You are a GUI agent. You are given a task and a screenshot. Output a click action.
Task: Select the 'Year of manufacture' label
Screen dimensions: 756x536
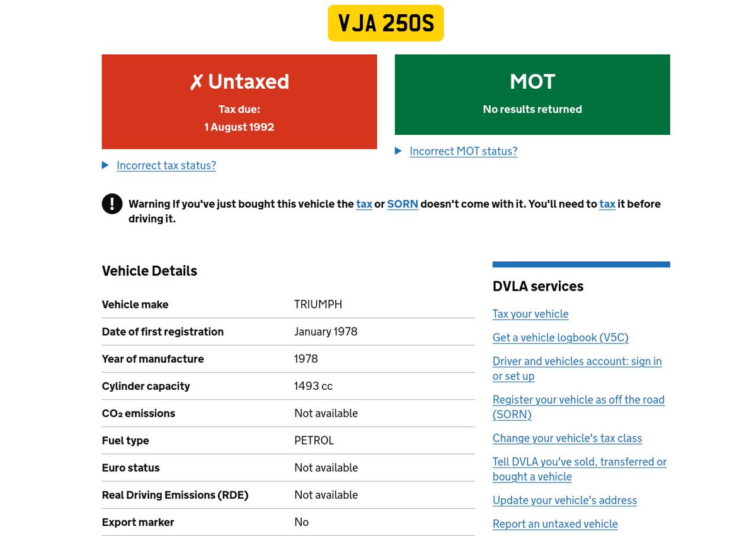coord(152,358)
